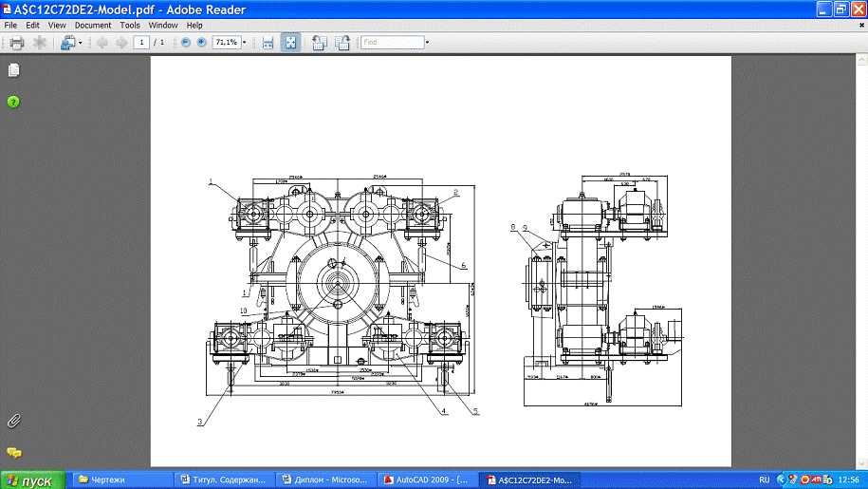Viewport: 868px width, 489px height.
Task: Rotate the view using the first rotate icon
Action: [x=319, y=43]
